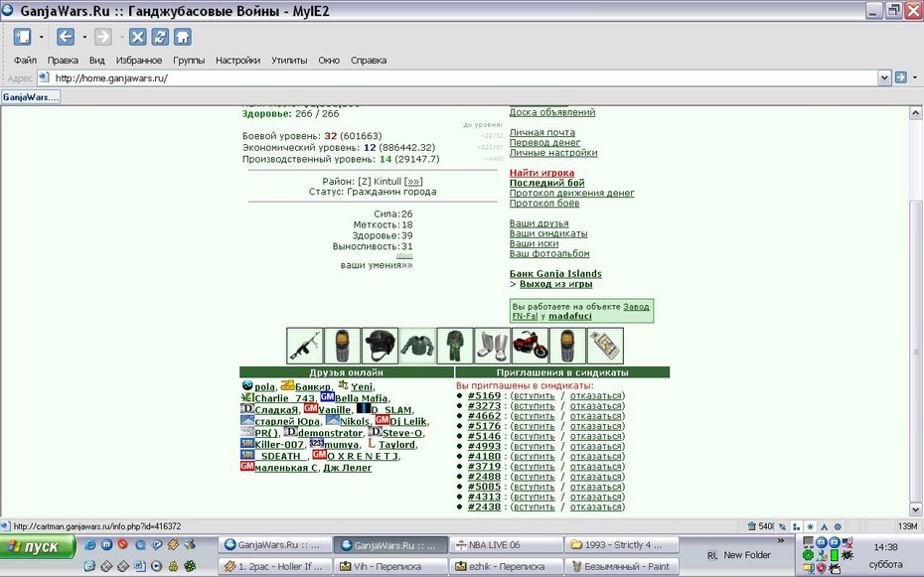Viewport: 924px width, 577px height.
Task: Open the Протокол боёв link
Action: pyautogui.click(x=544, y=204)
